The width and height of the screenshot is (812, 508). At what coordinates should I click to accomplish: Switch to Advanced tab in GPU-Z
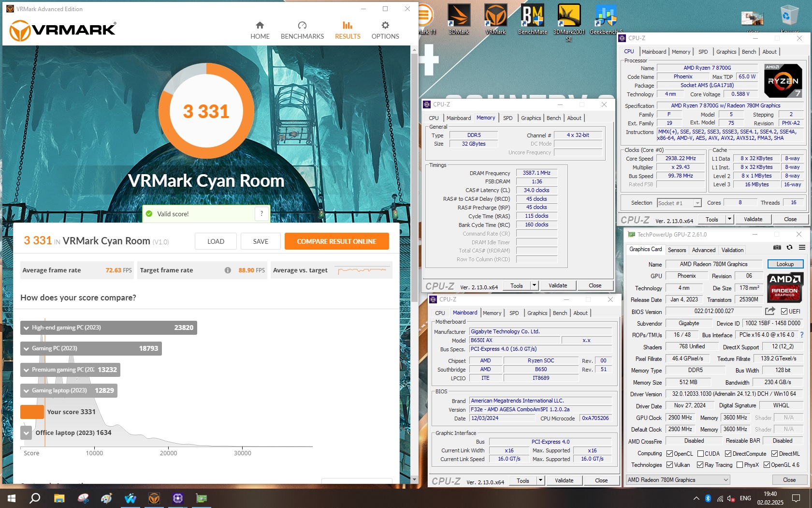pos(704,250)
